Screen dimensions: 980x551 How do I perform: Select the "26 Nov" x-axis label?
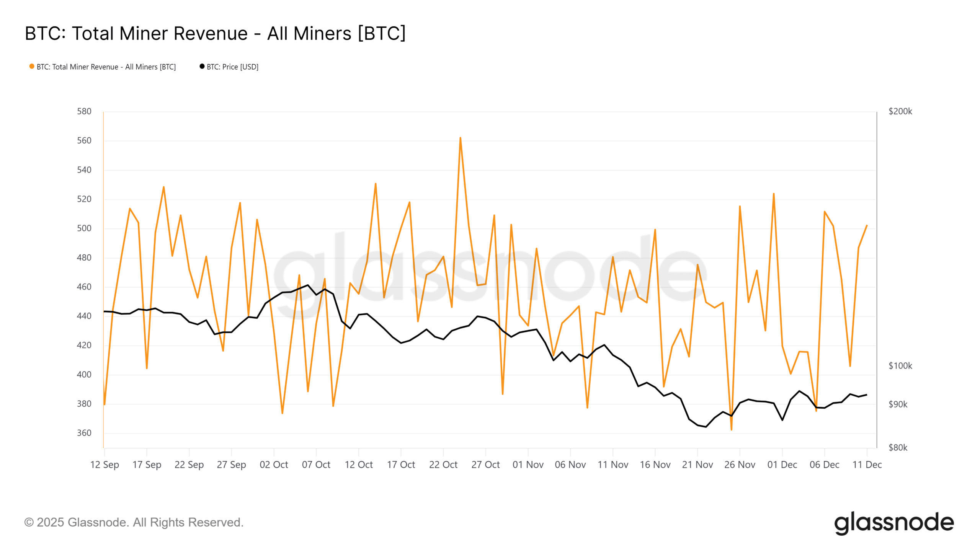[x=740, y=465]
